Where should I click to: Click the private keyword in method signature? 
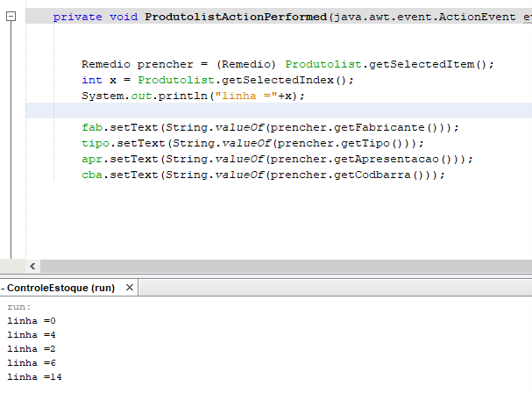77,17
